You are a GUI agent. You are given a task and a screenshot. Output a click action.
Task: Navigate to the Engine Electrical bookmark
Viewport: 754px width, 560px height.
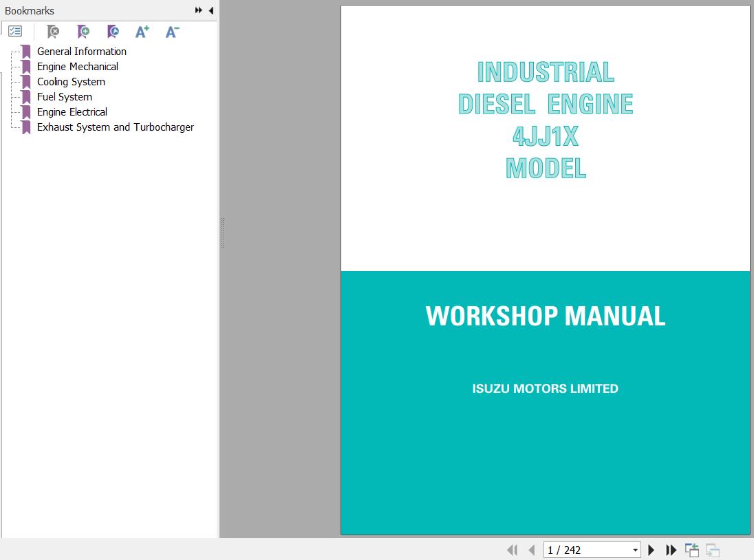point(72,112)
